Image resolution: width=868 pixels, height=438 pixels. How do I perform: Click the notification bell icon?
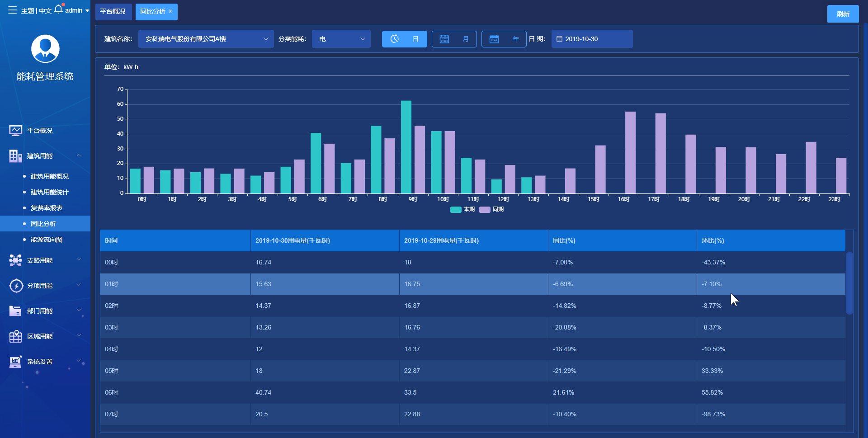click(59, 9)
